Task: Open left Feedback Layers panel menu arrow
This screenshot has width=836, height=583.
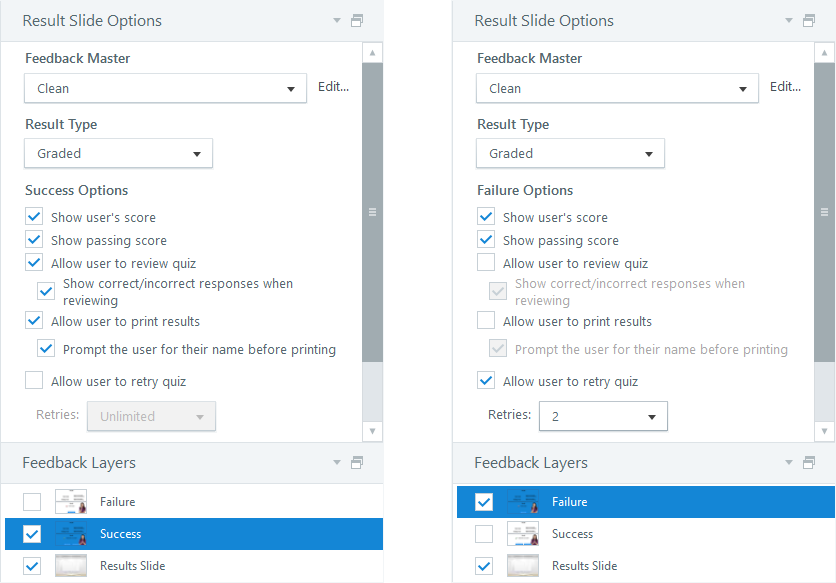Action: pyautogui.click(x=339, y=463)
